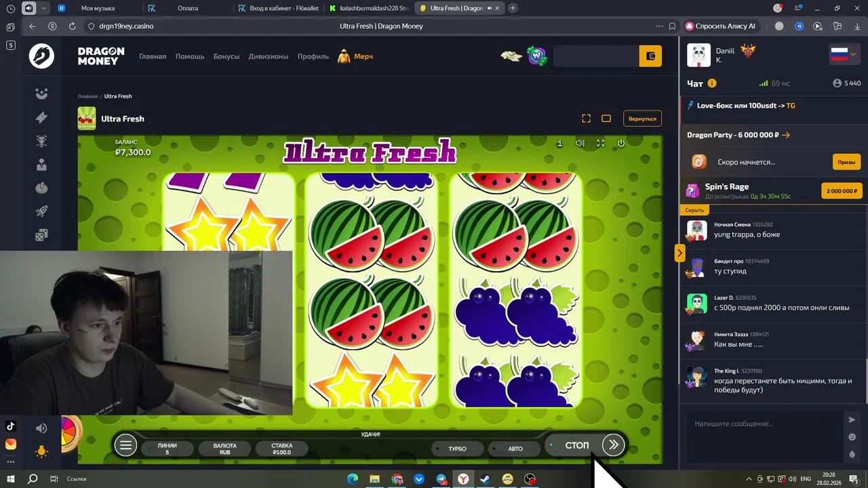Open Steam from the taskbar

(x=485, y=479)
